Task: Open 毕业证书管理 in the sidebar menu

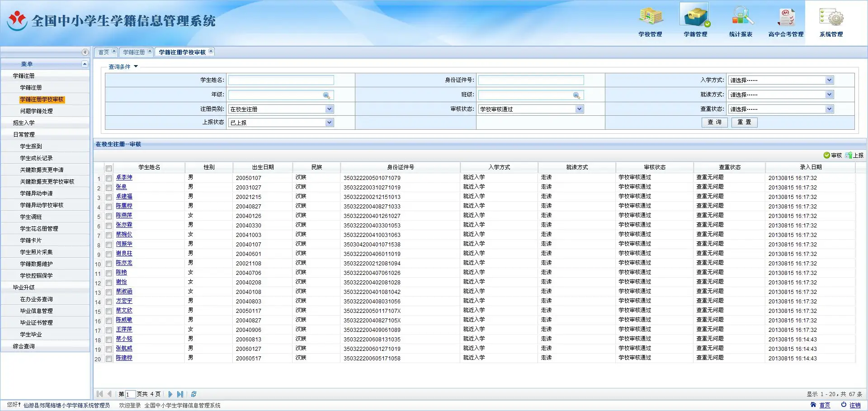Action: pos(36,323)
